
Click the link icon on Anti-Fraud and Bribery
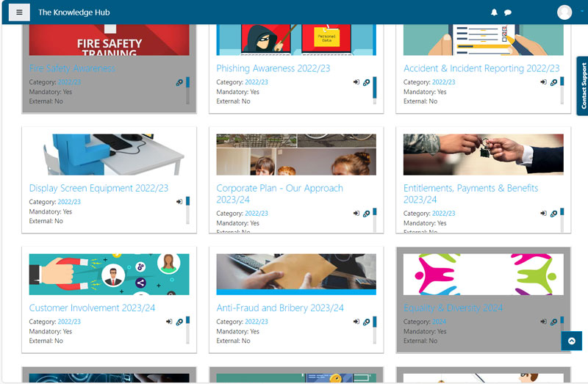[366, 322]
